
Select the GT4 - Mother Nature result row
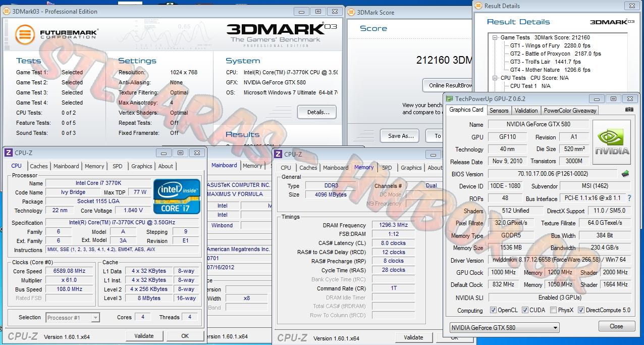[x=550, y=70]
